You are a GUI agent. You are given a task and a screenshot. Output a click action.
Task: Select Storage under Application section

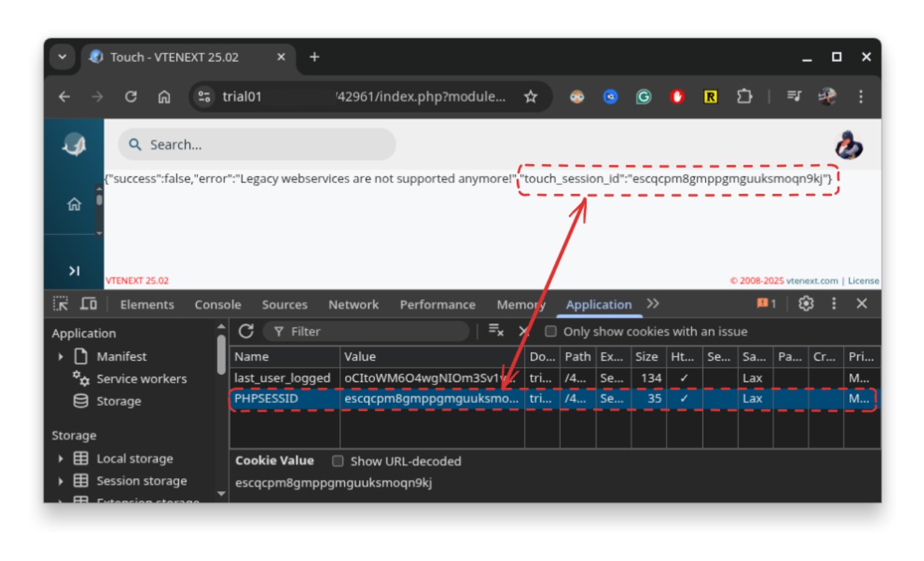click(x=118, y=401)
